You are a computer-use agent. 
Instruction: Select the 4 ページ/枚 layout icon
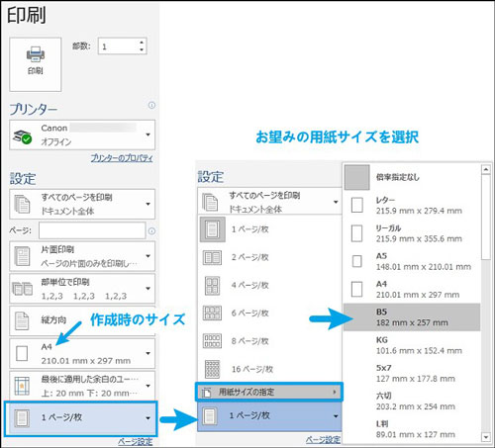[212, 286]
